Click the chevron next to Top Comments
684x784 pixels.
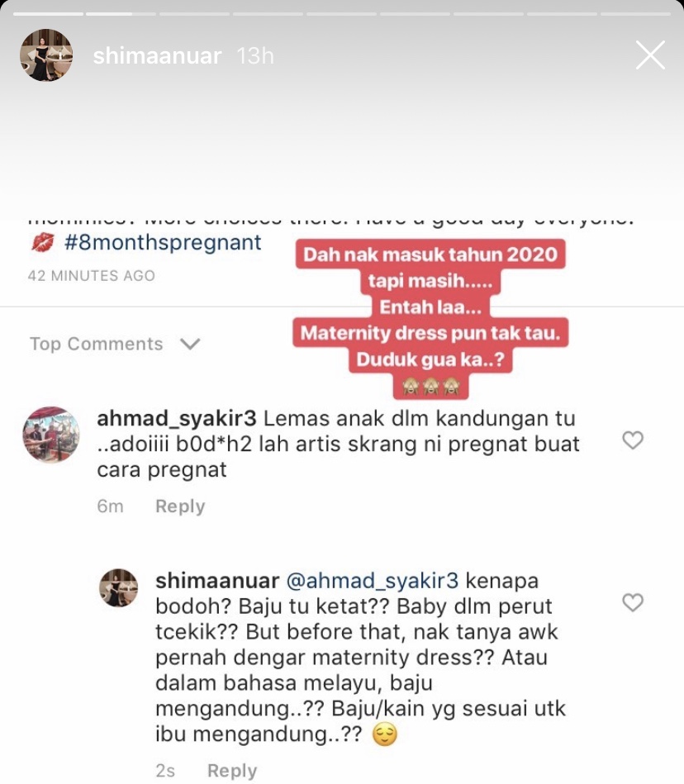point(190,344)
